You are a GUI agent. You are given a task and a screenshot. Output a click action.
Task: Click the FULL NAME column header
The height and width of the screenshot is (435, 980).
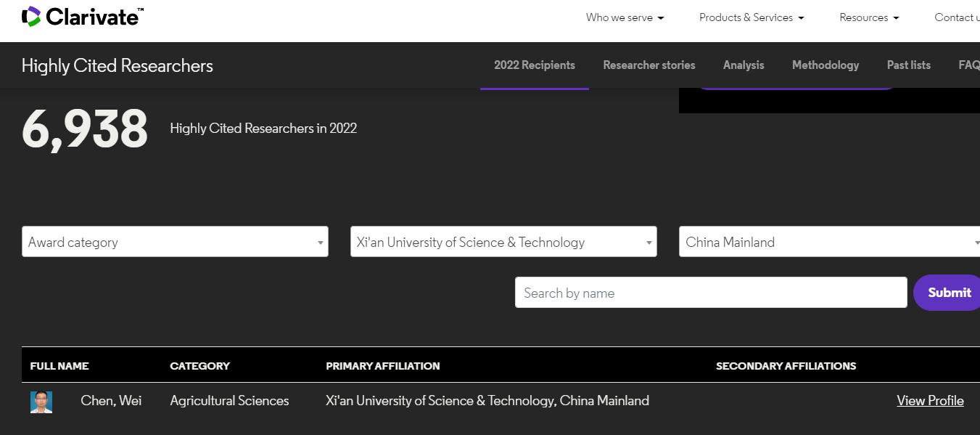coord(59,366)
